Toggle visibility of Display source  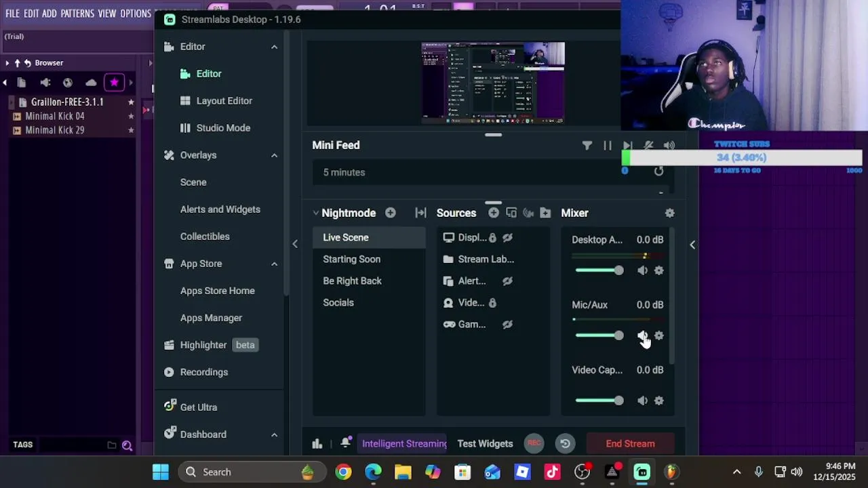pos(507,237)
